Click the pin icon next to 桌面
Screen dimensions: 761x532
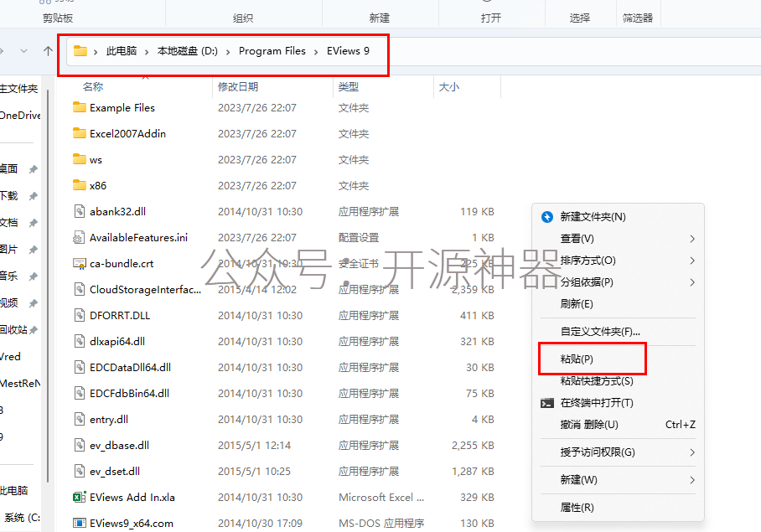[x=33, y=169]
